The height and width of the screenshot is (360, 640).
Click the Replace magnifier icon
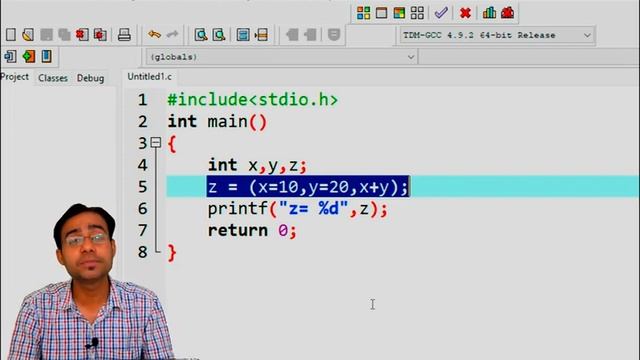219,35
